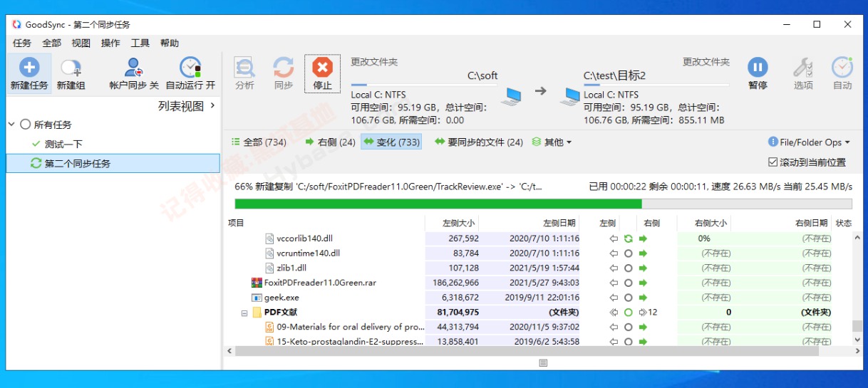This screenshot has height=388, width=868.
Task: Expand the File/Folder Ops dropdown
Action: 809,142
